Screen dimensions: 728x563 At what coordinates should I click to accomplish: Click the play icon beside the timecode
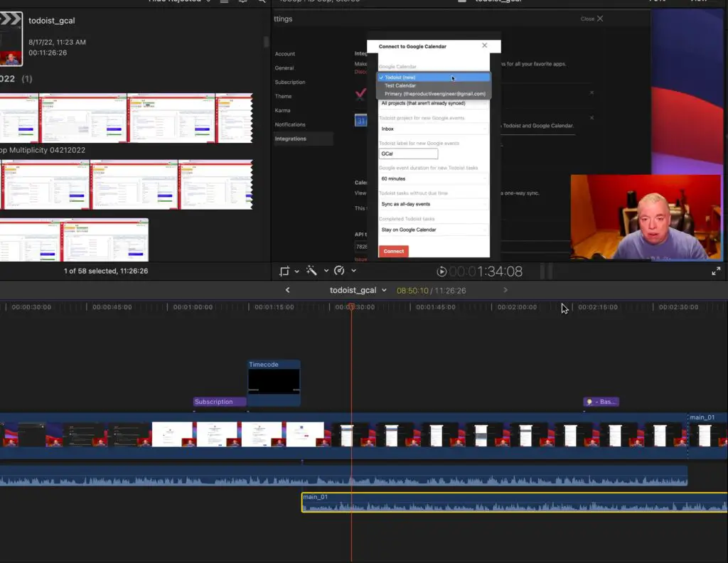tap(441, 272)
